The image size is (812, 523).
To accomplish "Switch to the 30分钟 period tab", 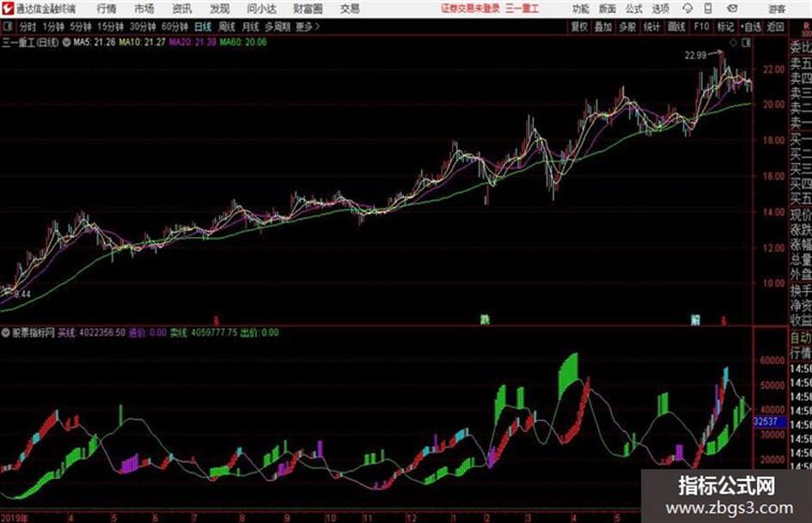I will tap(143, 27).
